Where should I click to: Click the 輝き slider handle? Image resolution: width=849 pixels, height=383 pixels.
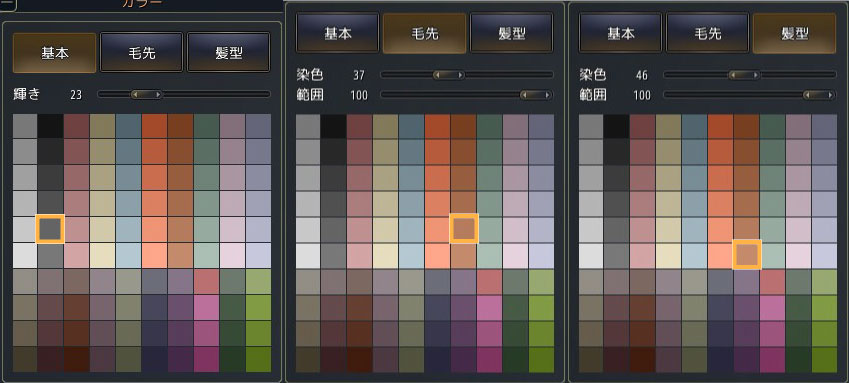pyautogui.click(x=146, y=94)
